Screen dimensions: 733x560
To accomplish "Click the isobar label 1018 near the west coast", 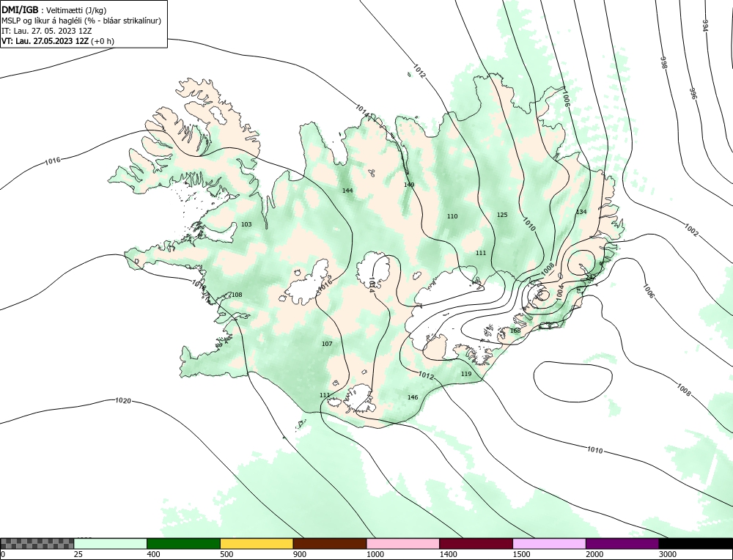I will pos(199,283).
